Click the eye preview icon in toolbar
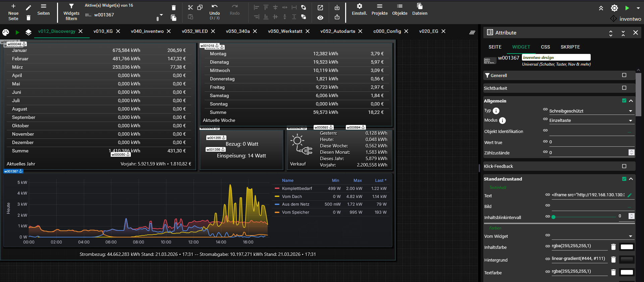 320,18
